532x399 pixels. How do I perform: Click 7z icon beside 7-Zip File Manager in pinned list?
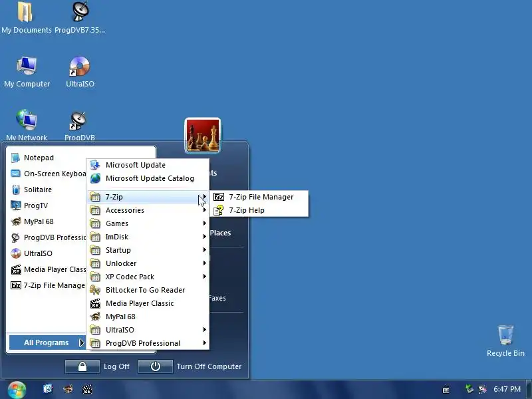[15, 285]
